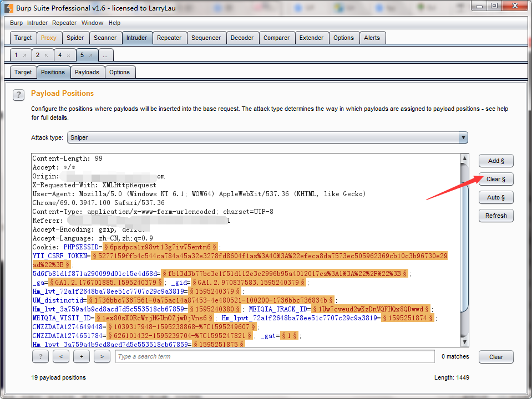Close Intruder attack tab 2
The image size is (532, 399).
47,55
